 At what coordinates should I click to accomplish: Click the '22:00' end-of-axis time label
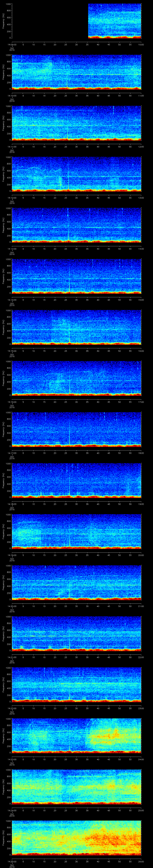141,657
